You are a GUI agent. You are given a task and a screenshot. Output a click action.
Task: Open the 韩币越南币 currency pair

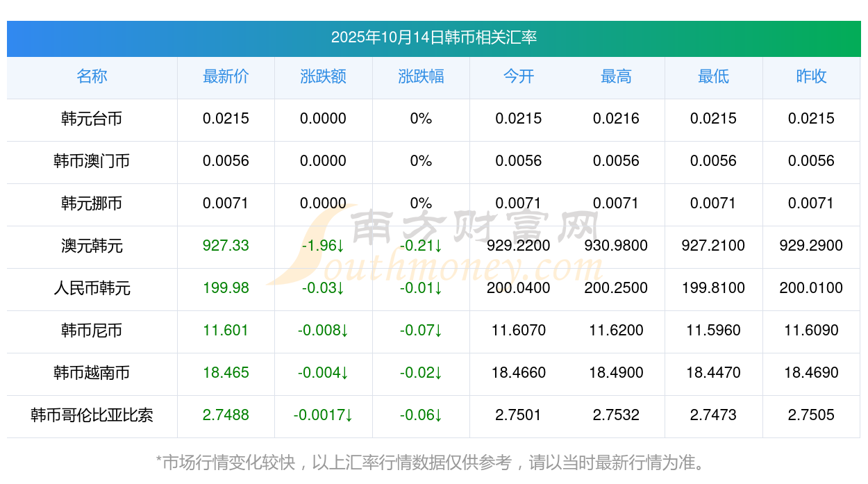tap(92, 373)
